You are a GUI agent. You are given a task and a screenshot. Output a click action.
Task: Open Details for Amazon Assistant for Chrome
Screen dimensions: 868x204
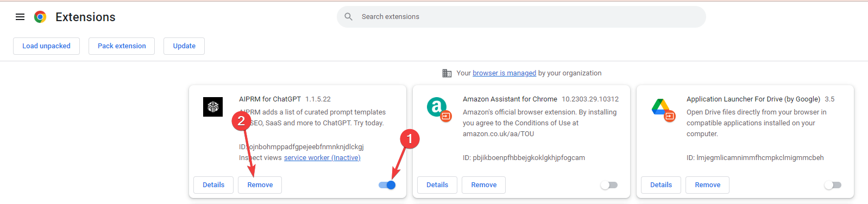pyautogui.click(x=437, y=185)
